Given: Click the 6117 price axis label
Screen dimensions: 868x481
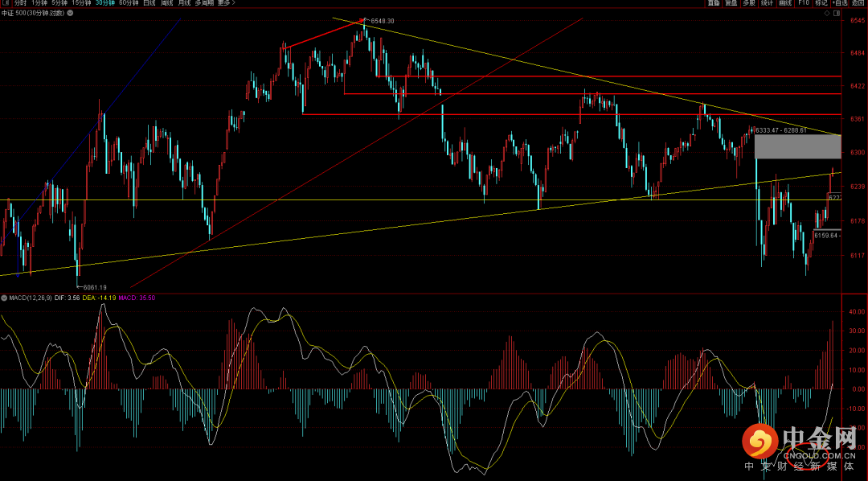Looking at the screenshot, I should click(x=858, y=256).
